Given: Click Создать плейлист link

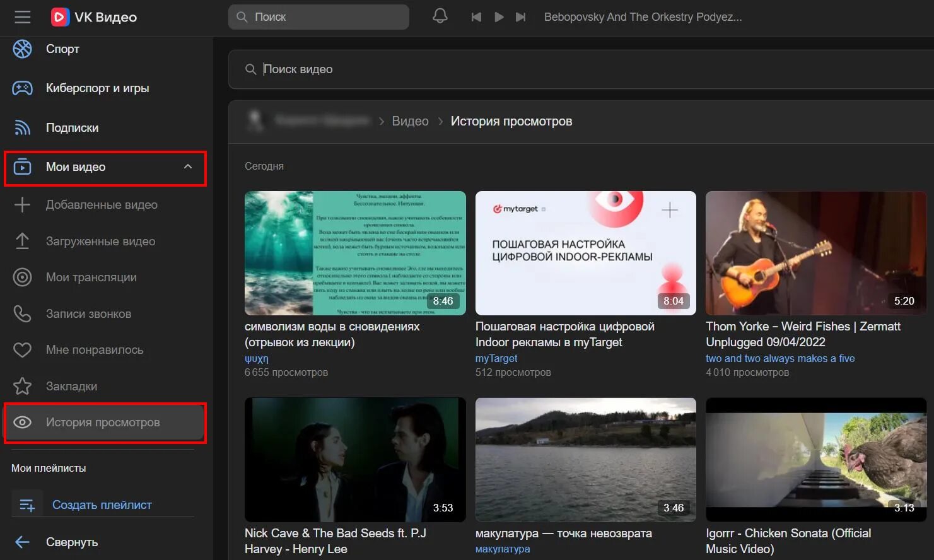Looking at the screenshot, I should (102, 505).
